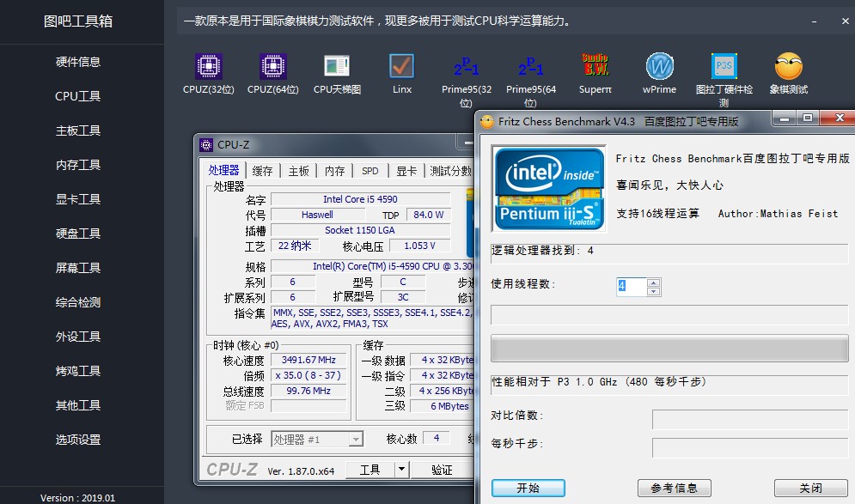Screen dimensions: 855x504
Task: Open the 主板 tab in CPU-Z
Action: [x=299, y=171]
